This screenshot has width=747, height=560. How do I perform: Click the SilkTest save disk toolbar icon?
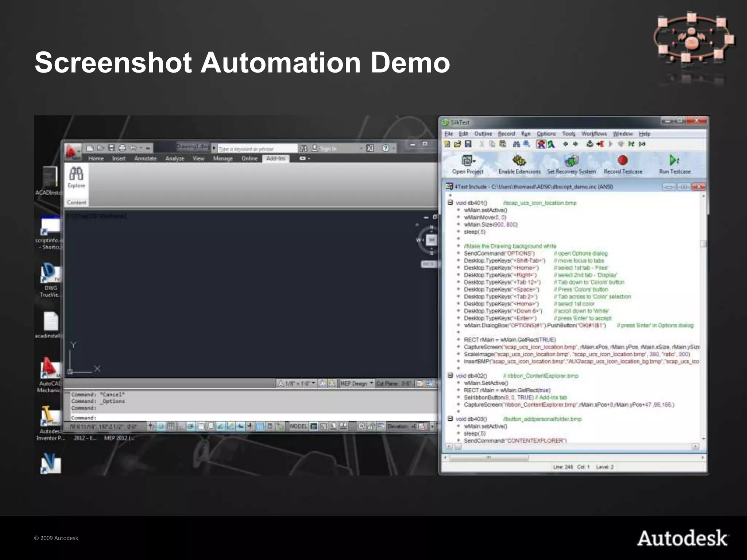click(468, 144)
